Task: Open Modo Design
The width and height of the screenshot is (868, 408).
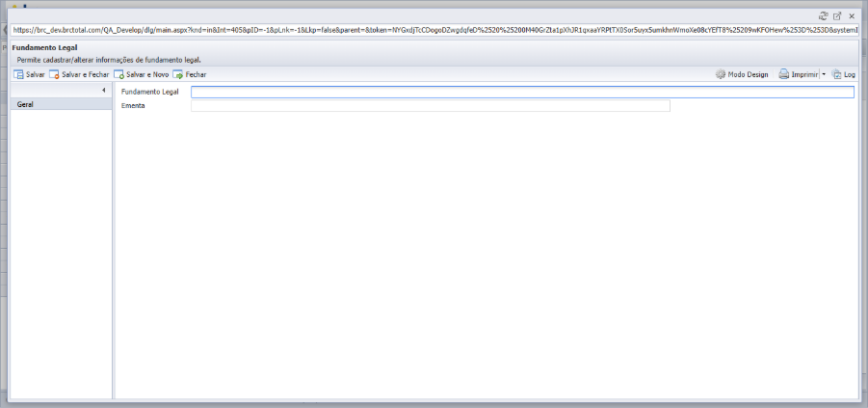Action: click(x=742, y=74)
